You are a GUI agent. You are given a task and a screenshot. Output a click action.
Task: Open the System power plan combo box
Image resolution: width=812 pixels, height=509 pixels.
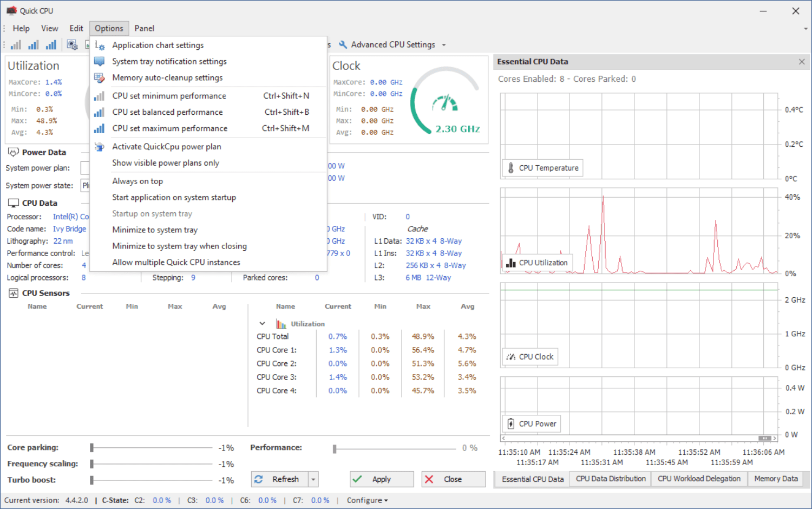(x=85, y=168)
